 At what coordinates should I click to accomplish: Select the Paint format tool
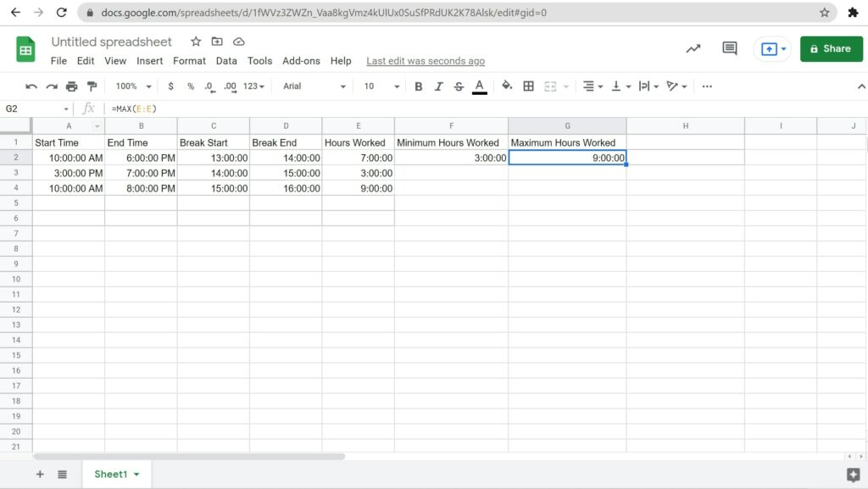point(92,86)
